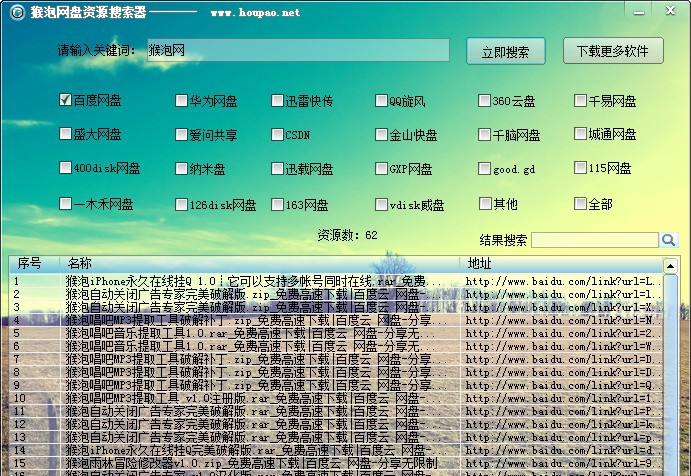The height and width of the screenshot is (476, 691).
Task: Check the 千脑网盘 checkbox
Action: click(x=484, y=134)
